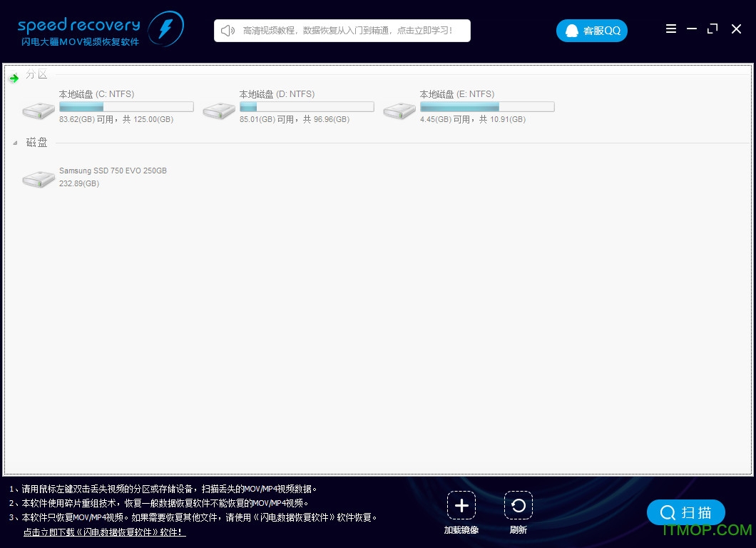Collapse the 分区 partition section
756x548 pixels.
pyautogui.click(x=14, y=77)
